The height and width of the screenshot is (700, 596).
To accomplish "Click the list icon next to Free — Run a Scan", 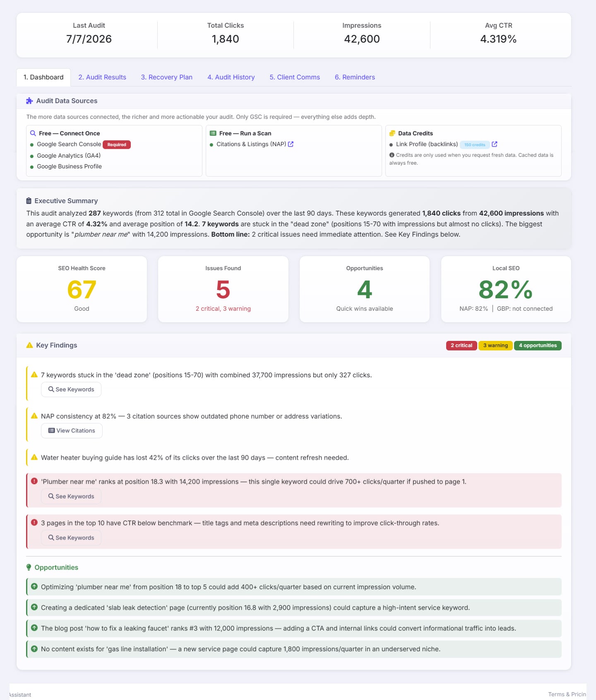I will [213, 133].
